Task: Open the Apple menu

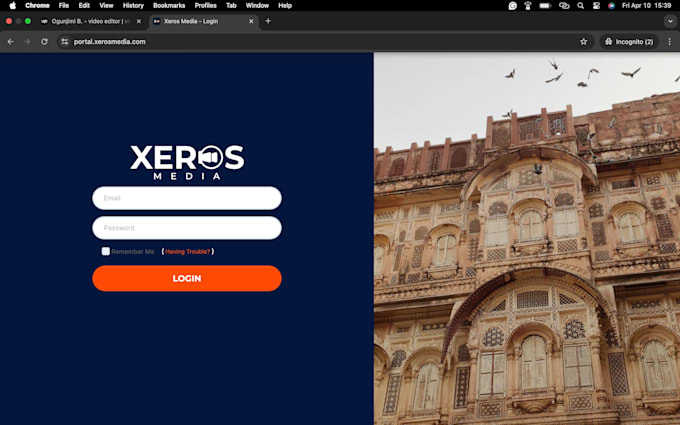Action: point(13,6)
